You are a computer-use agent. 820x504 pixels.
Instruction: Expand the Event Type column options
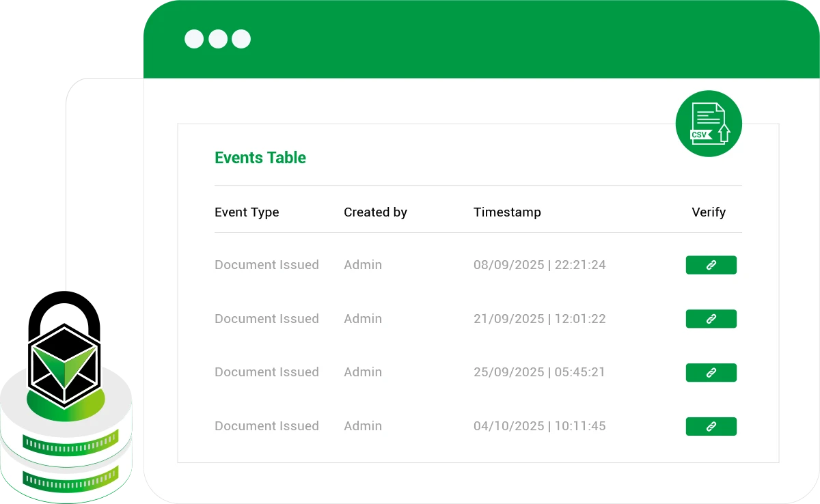coord(247,212)
